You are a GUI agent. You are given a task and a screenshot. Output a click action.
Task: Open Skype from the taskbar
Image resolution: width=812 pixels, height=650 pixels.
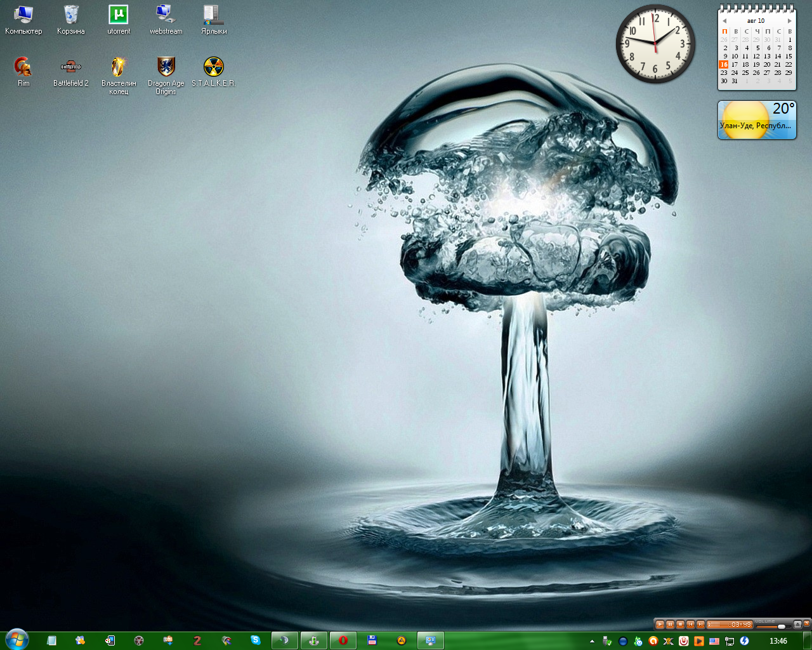pos(256,640)
